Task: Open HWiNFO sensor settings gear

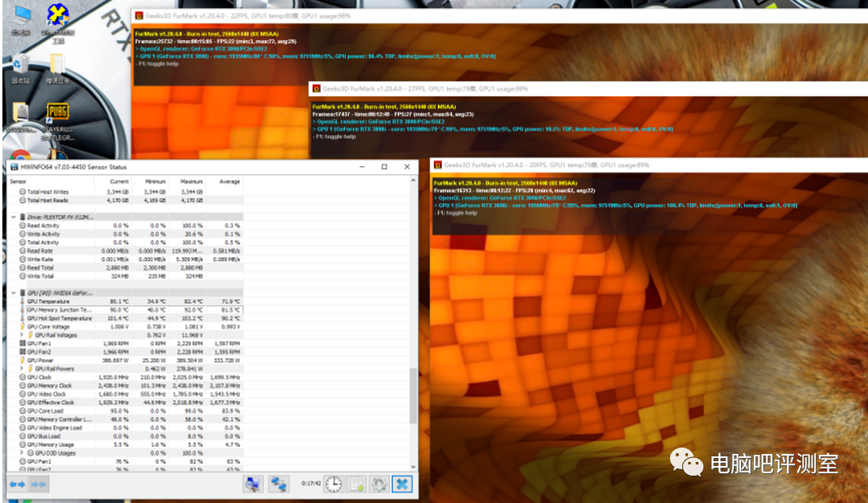Action: coord(379,485)
